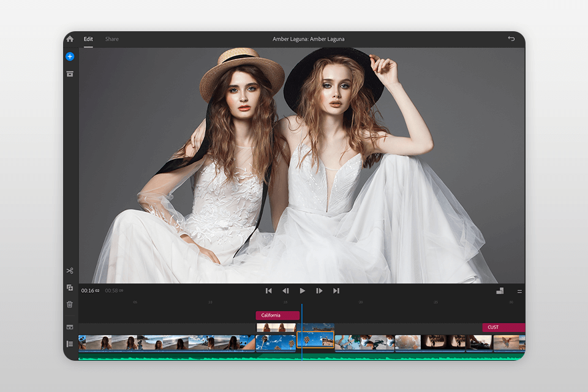Delete clip using the trash icon
Image resolution: width=588 pixels, height=392 pixels.
(70, 304)
